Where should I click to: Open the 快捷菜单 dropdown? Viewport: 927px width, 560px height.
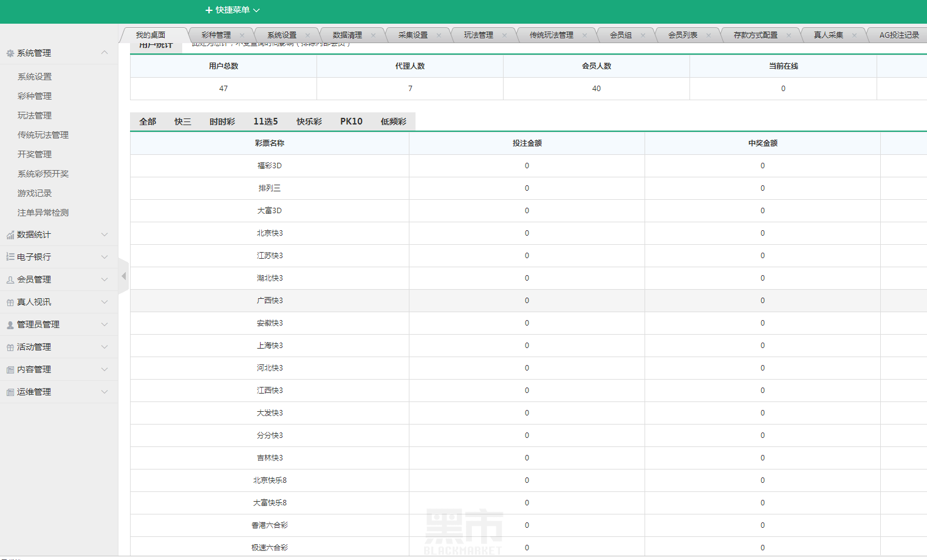(233, 10)
